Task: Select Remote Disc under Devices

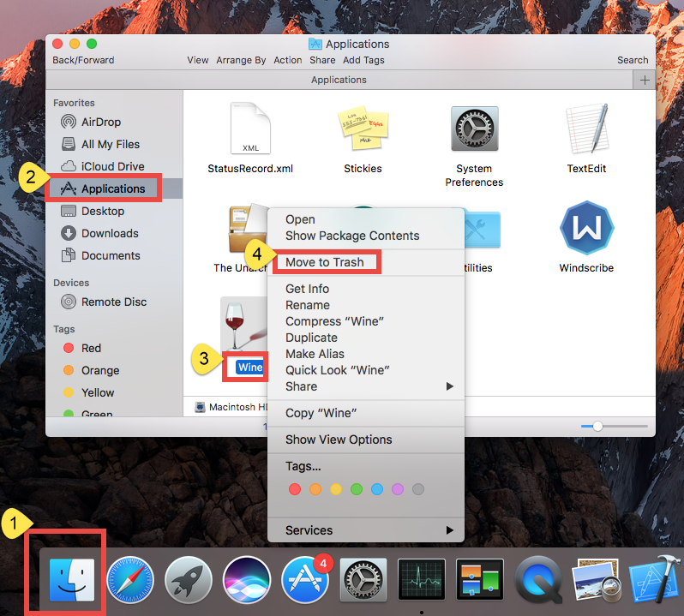Action: 114,302
